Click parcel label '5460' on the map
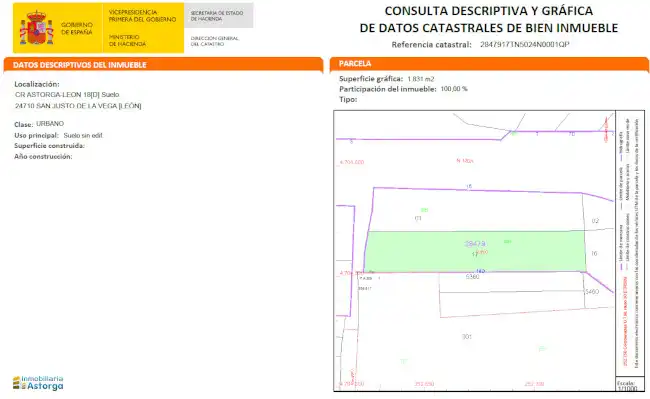Screen dimensions: 650x399 point(592,292)
